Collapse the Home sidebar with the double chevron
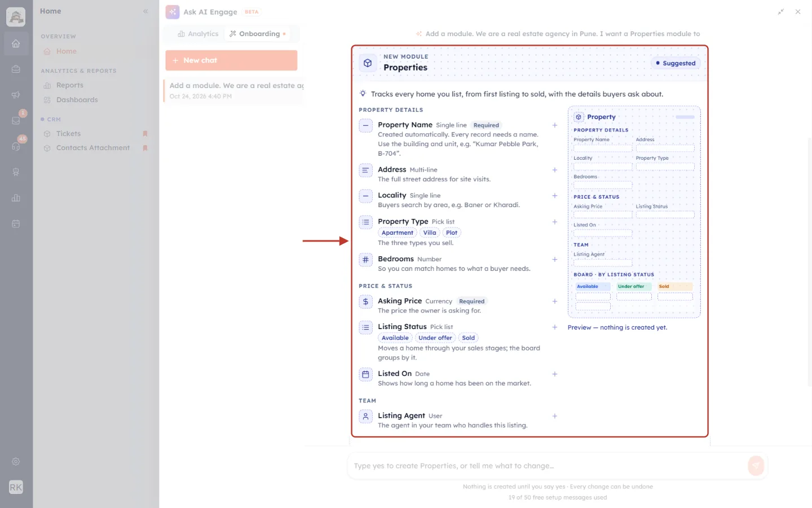Screen dimensions: 812x508 (x=145, y=11)
